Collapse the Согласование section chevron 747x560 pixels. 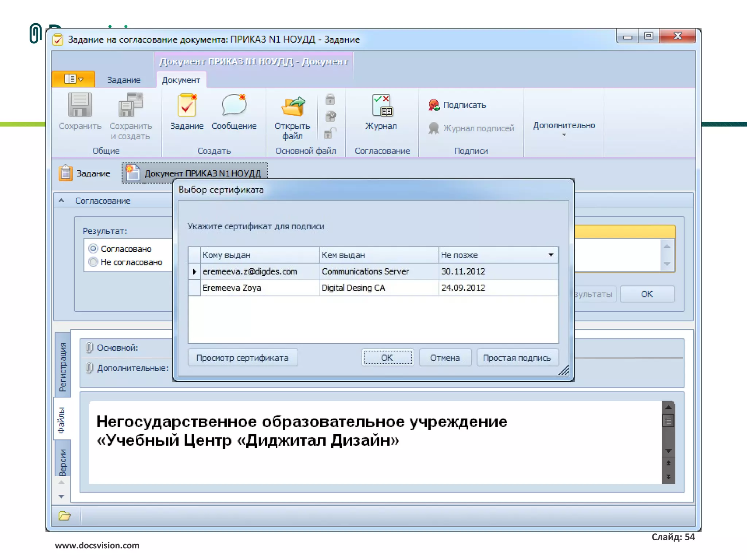[62, 201]
